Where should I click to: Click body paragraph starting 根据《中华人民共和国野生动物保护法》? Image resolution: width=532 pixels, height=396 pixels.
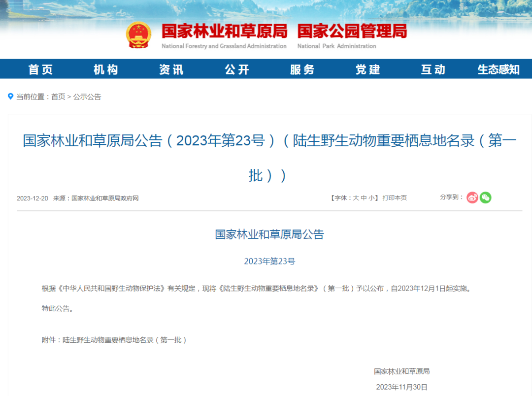pyautogui.click(x=257, y=289)
